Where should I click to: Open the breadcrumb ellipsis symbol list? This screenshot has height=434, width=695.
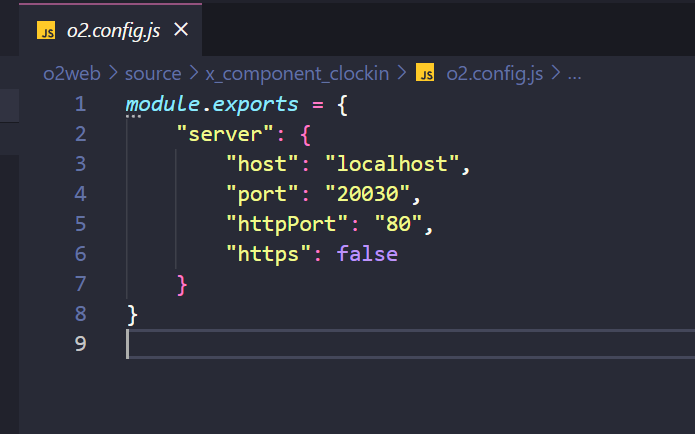click(574, 73)
